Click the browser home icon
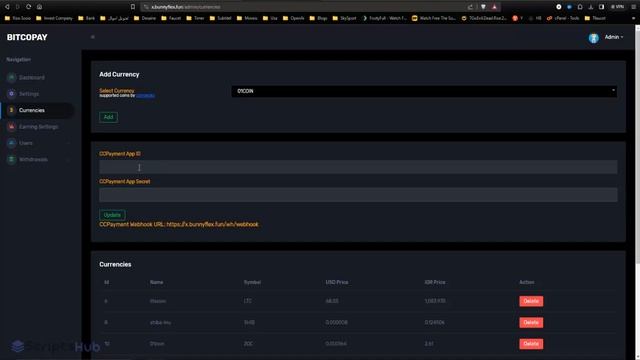The image size is (640, 360). [x=39, y=7]
